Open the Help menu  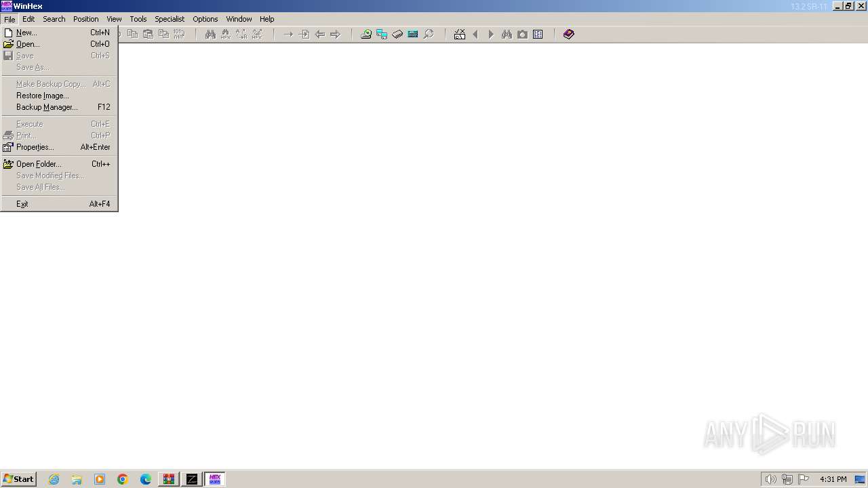tap(267, 19)
